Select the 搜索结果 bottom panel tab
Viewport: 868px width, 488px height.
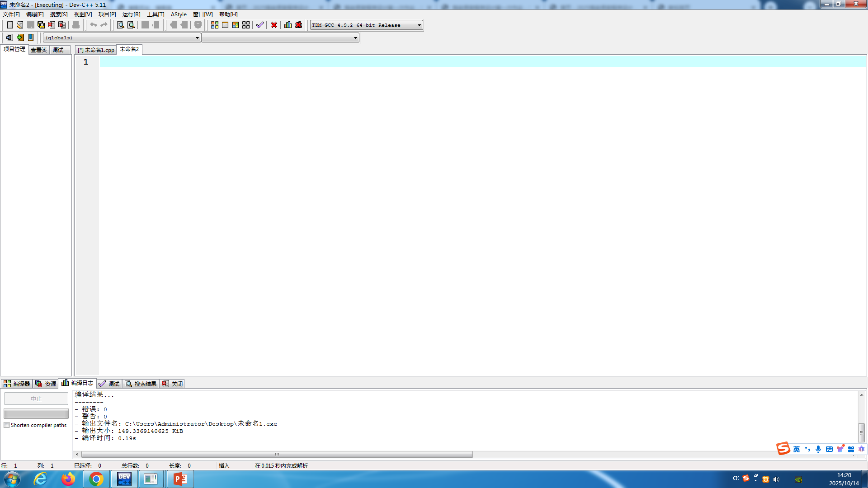(x=141, y=384)
